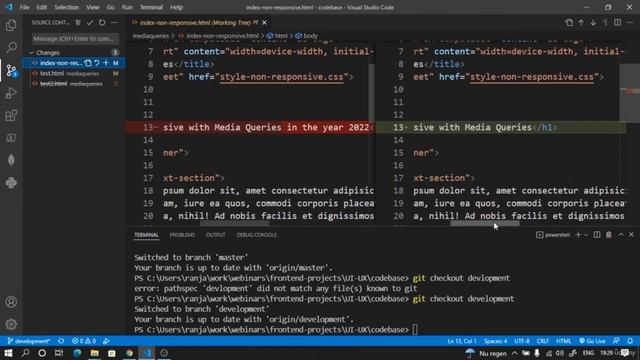Image resolution: width=640 pixels, height=360 pixels.
Task: Open the Search view in activity bar
Action: tap(11, 47)
